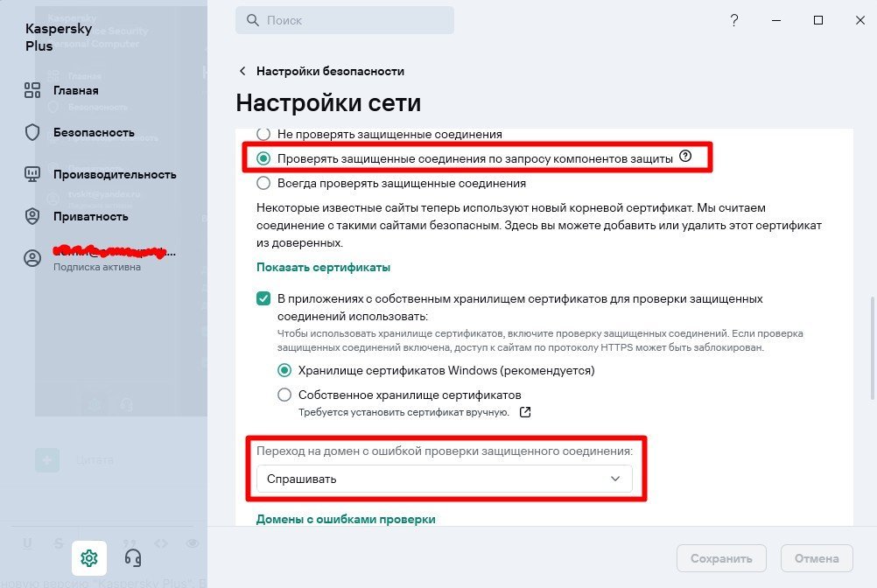This screenshot has width=877, height=588.
Task: Open the account profile icon
Action: [32, 258]
